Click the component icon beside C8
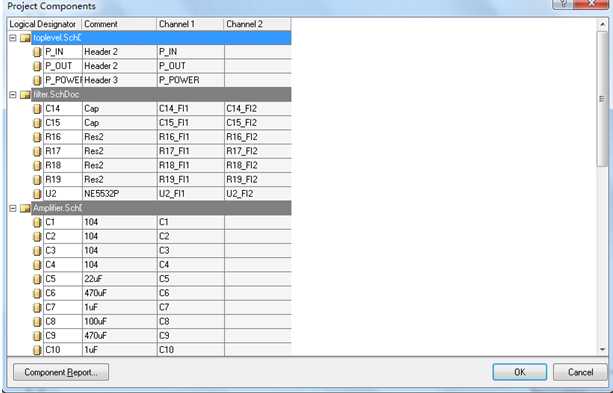The width and height of the screenshot is (613, 393). pyautogui.click(x=37, y=321)
